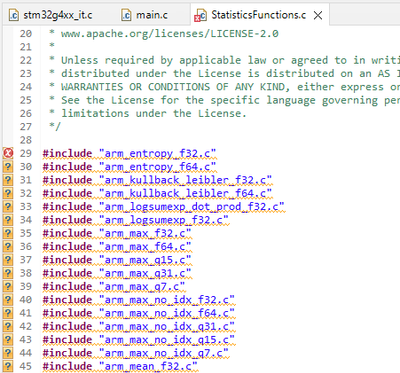Screen dimensions: 400x373
Task: Click the "arm_logsumexp_f32.c" include text
Action: 164,220
